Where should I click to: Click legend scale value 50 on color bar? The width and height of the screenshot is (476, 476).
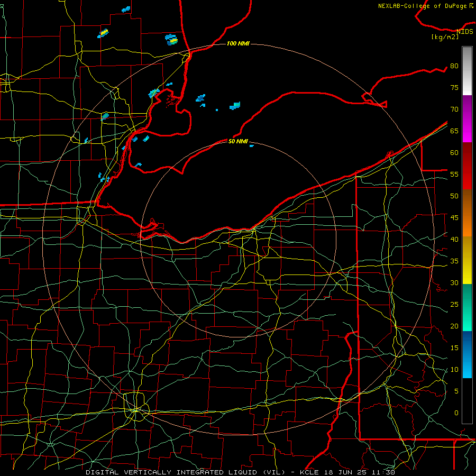(454, 196)
